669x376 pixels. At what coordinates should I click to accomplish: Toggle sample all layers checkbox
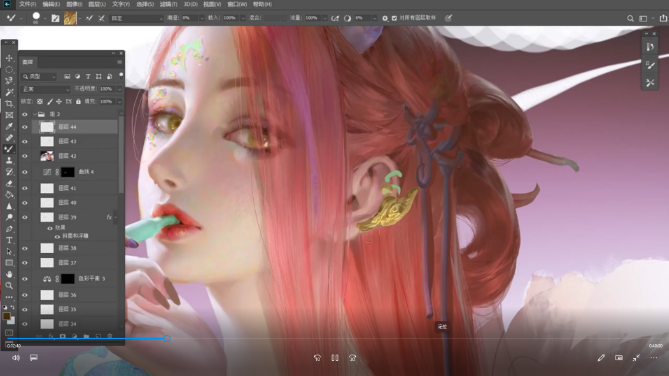pos(394,18)
